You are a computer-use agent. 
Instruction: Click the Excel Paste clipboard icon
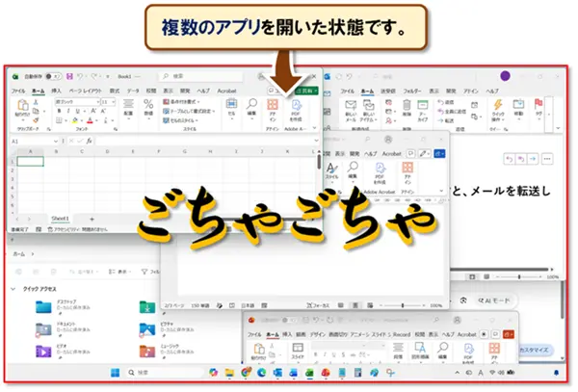[22, 105]
